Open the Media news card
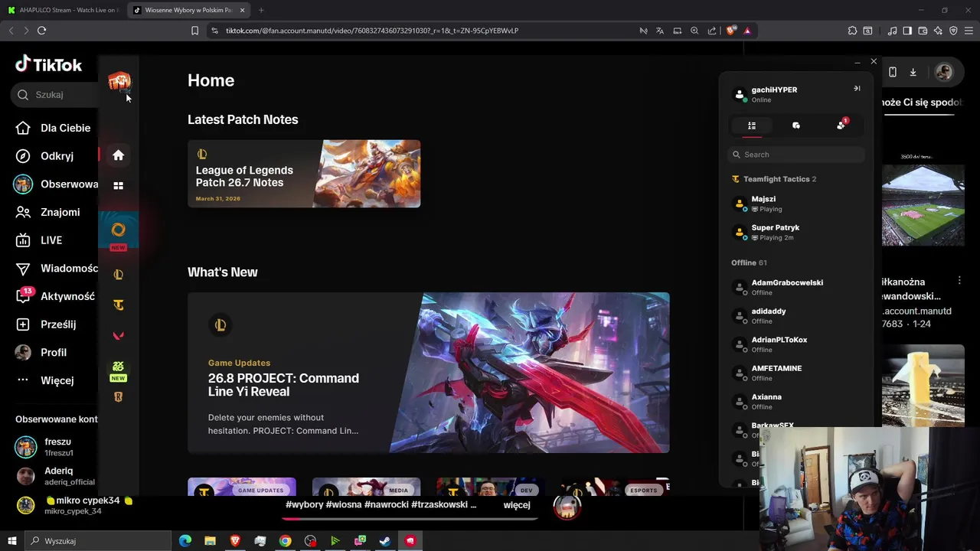This screenshot has width=980, height=551. 366,487
